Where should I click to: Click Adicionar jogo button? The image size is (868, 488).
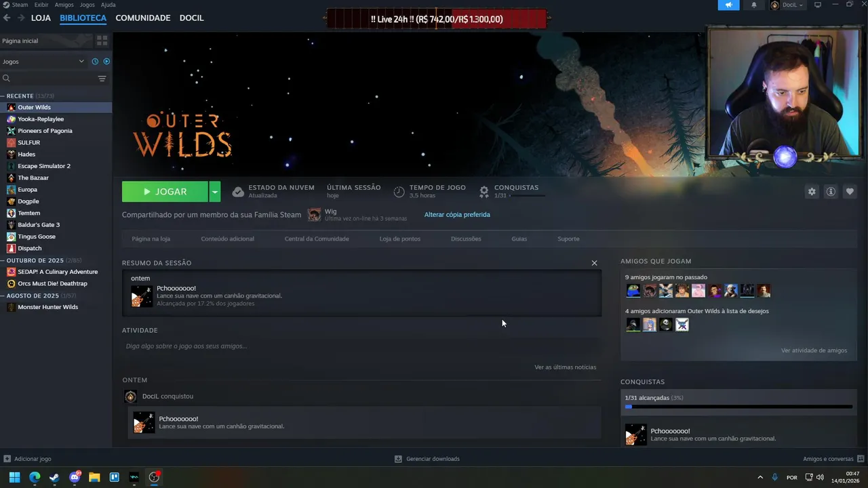27,459
